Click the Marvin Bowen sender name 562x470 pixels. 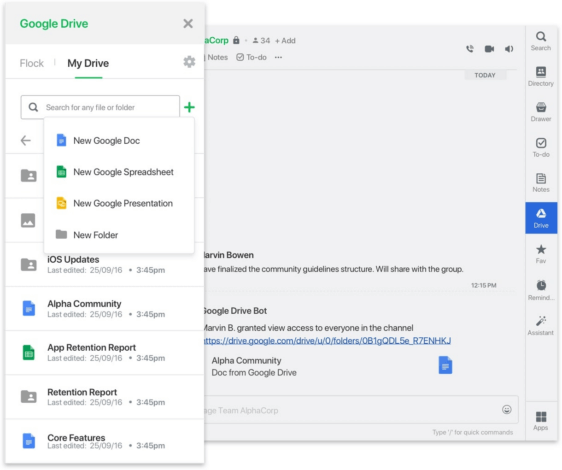click(229, 255)
